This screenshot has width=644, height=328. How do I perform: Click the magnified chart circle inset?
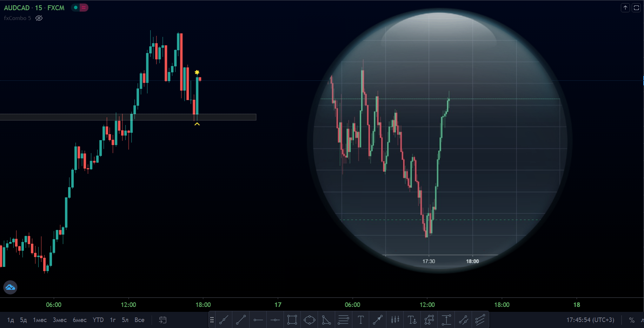pos(440,140)
